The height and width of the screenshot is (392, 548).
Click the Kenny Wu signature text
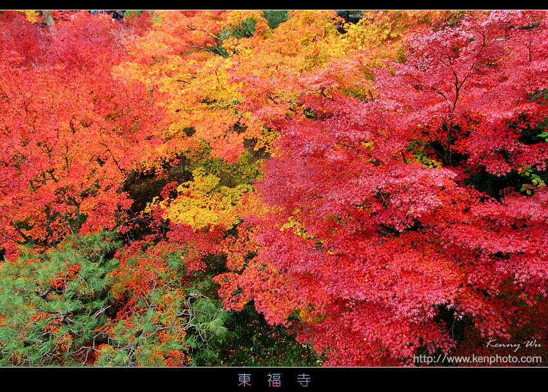(x=514, y=344)
